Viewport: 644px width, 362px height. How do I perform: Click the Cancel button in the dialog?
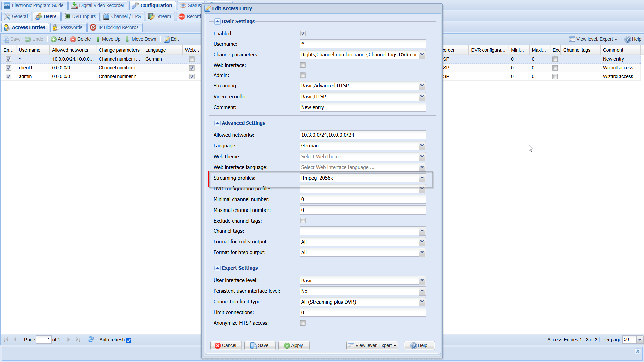(x=226, y=345)
